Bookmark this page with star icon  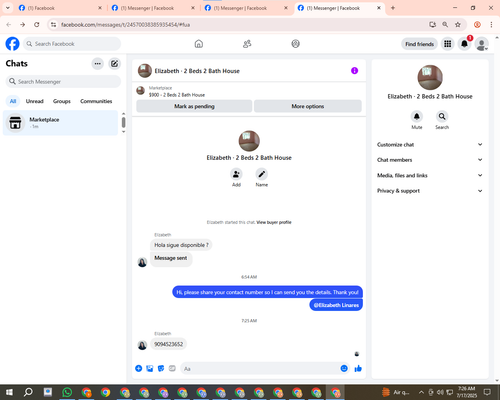pos(458,25)
